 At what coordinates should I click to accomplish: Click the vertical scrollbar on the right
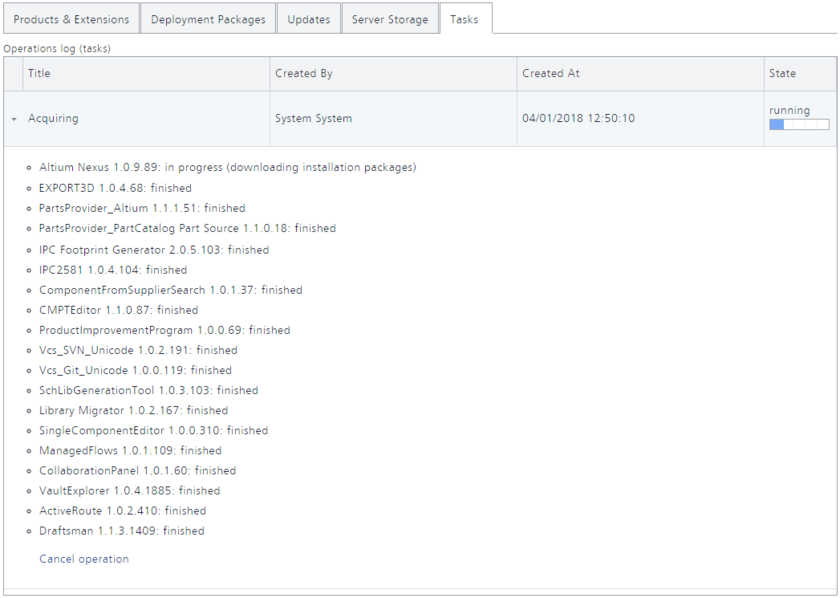pyautogui.click(x=835, y=300)
